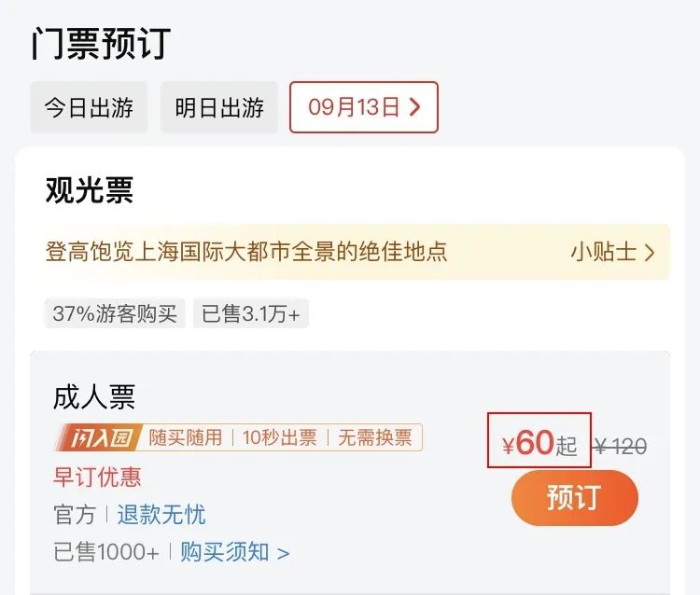Click the arrow after 购买须知
Image resolution: width=700 pixels, height=595 pixels.
(x=284, y=554)
